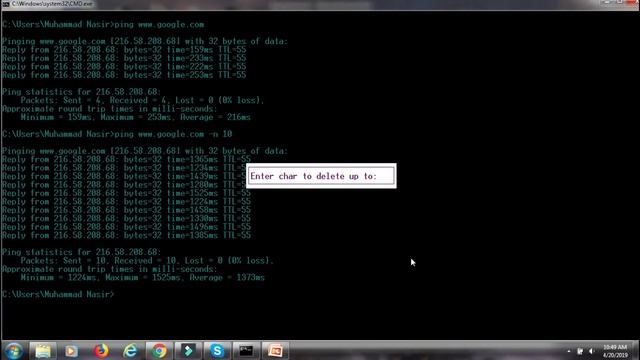The width and height of the screenshot is (640, 360).
Task: Open File Explorer from the taskbar
Action: [x=42, y=351]
